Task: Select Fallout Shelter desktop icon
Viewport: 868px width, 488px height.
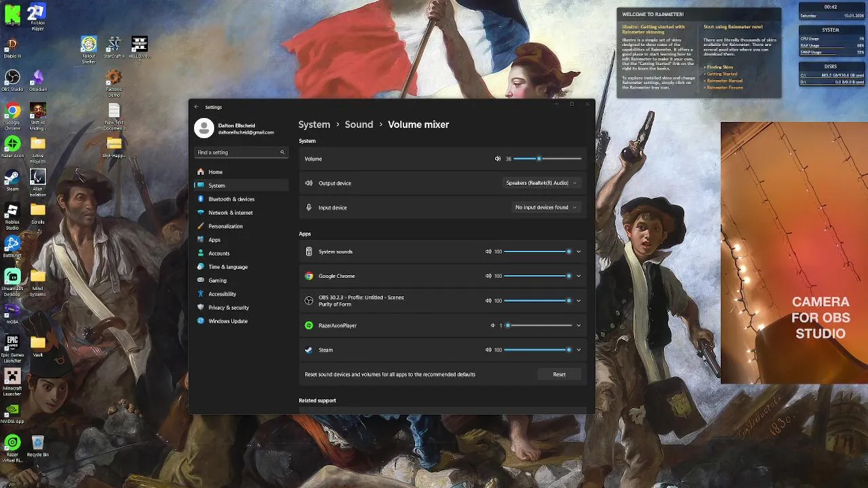Action: pos(89,51)
